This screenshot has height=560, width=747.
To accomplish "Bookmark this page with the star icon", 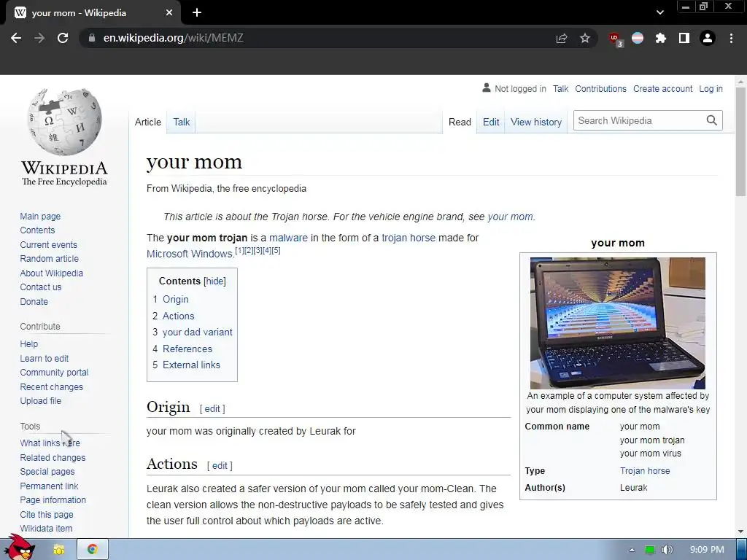I will point(585,38).
